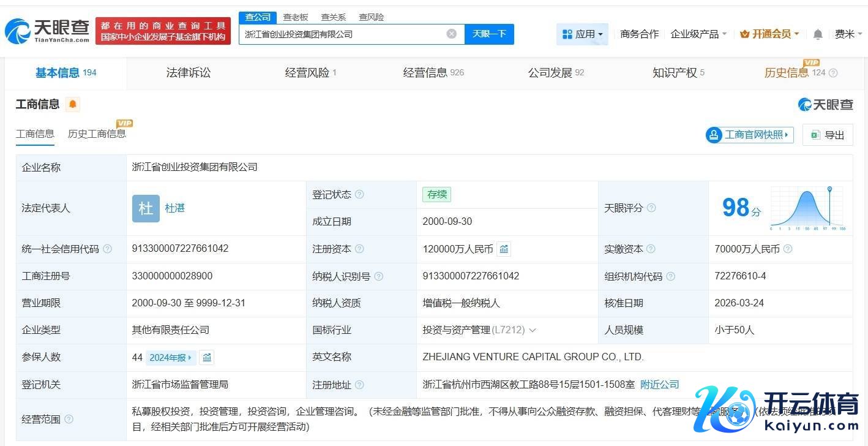Viewport: 868px width, 446px height.
Task: Open the 企业级产品 dropdown menu
Action: coord(698,34)
